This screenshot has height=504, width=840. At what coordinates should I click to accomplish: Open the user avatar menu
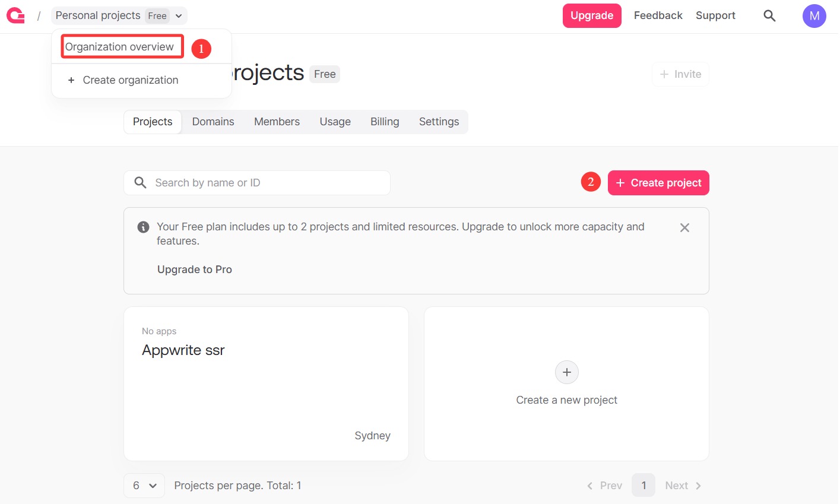pyautogui.click(x=814, y=16)
